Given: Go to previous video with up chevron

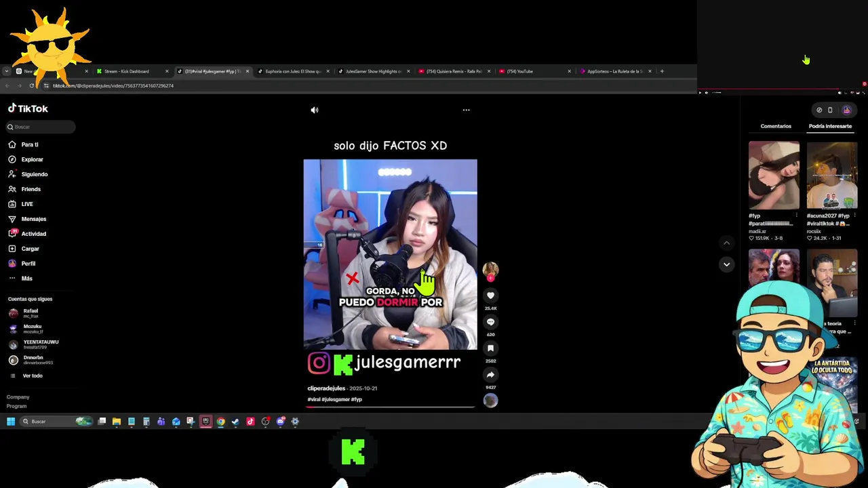Looking at the screenshot, I should coord(726,243).
